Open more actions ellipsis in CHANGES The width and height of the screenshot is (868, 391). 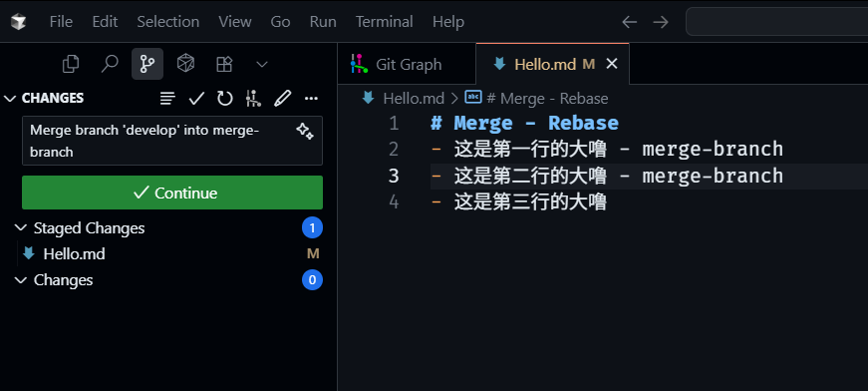coord(311,99)
